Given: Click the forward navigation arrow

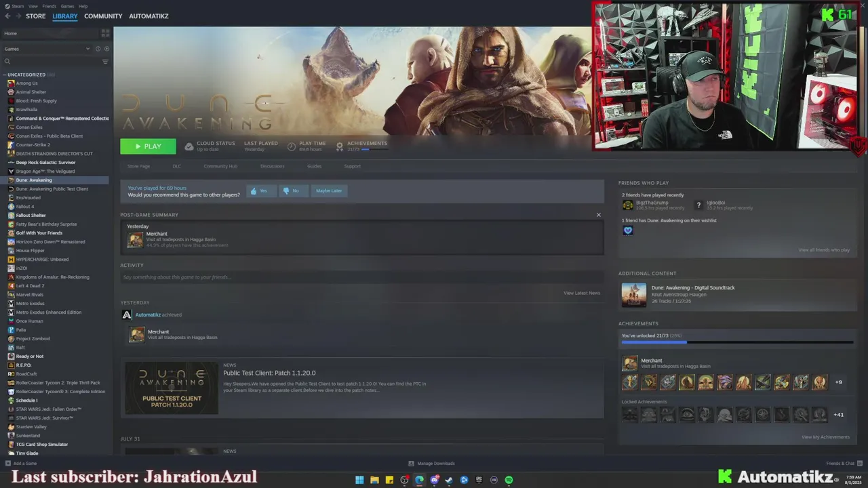Looking at the screenshot, I should pyautogui.click(x=18, y=16).
